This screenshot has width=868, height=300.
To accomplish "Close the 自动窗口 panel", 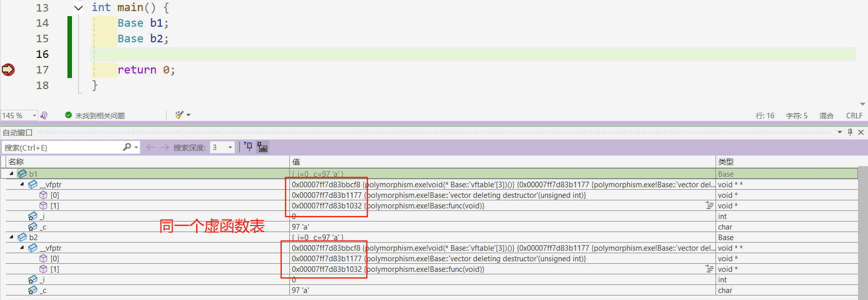I will [861, 132].
